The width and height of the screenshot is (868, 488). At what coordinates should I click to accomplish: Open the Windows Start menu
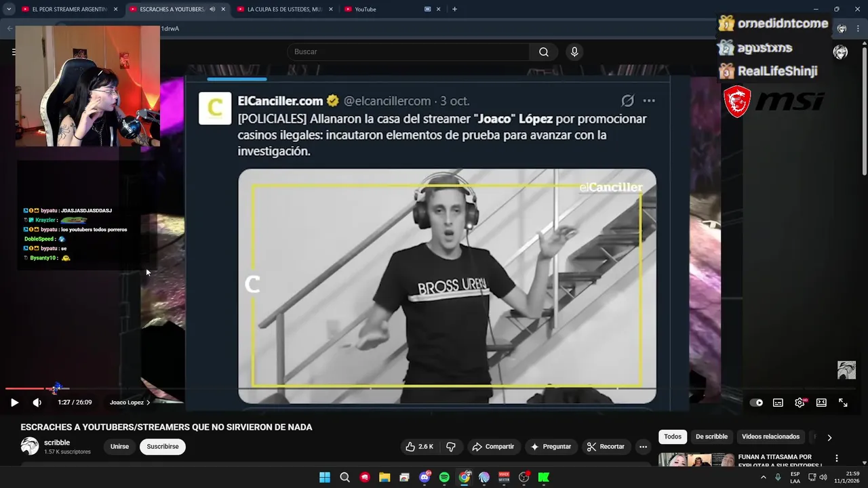point(325,477)
